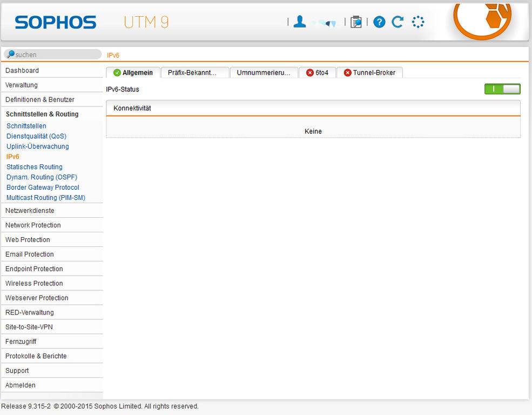The height and width of the screenshot is (415, 532).
Task: Click the suchen search input field
Action: coord(57,55)
